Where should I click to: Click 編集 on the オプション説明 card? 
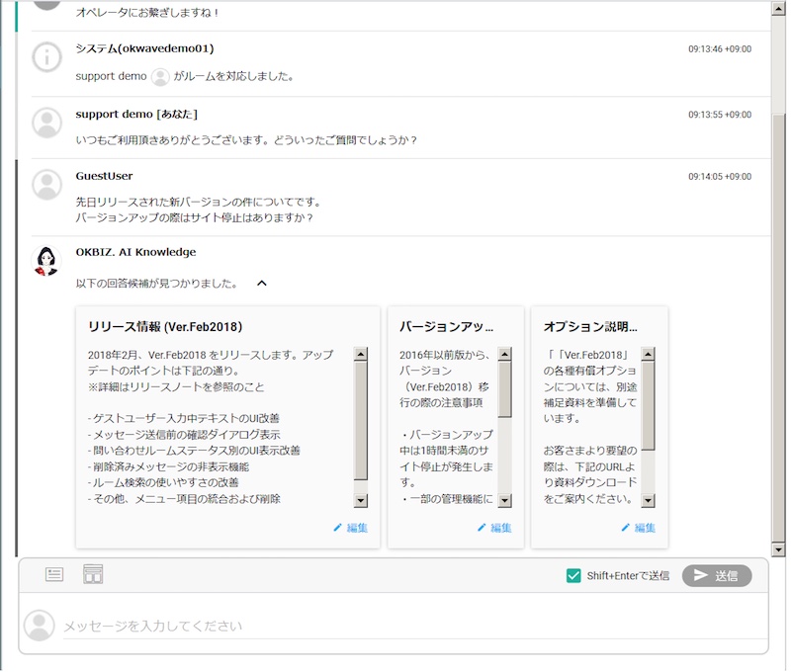(638, 528)
